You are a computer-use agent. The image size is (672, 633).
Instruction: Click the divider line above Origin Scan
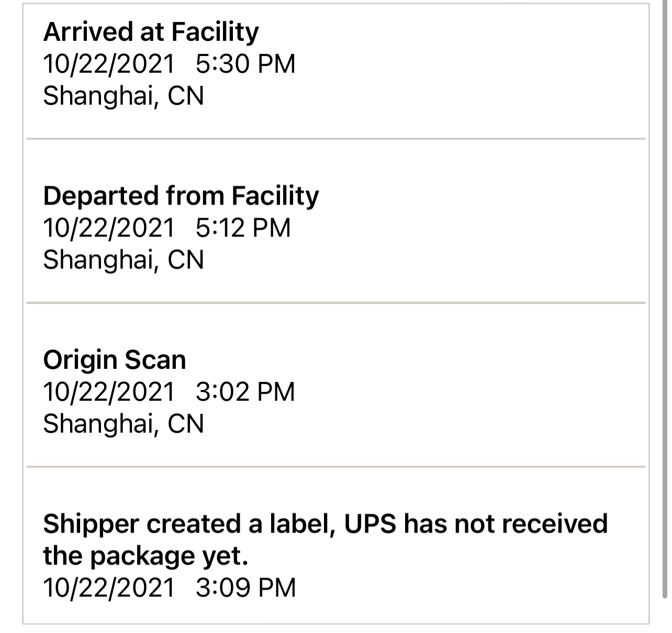pyautogui.click(x=335, y=303)
